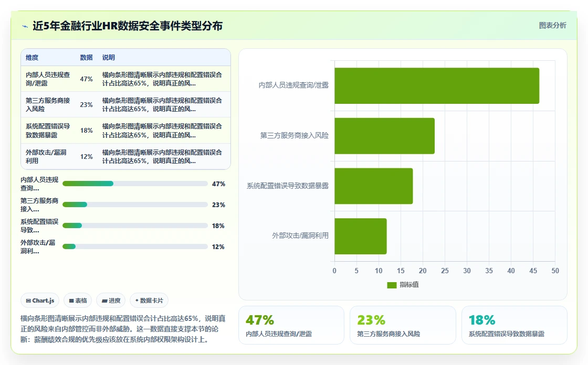
Task: Select the title 近5年金融行业HR数据安全事件类型分布
Action: (128, 26)
